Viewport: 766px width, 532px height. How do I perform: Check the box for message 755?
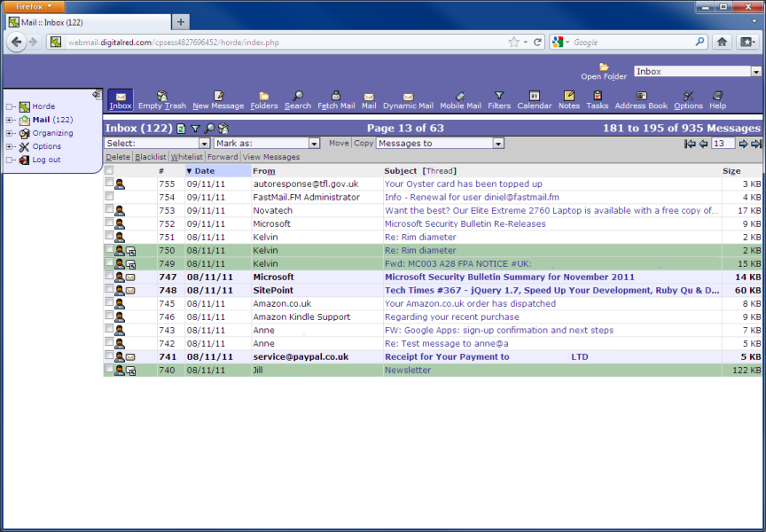pos(109,183)
